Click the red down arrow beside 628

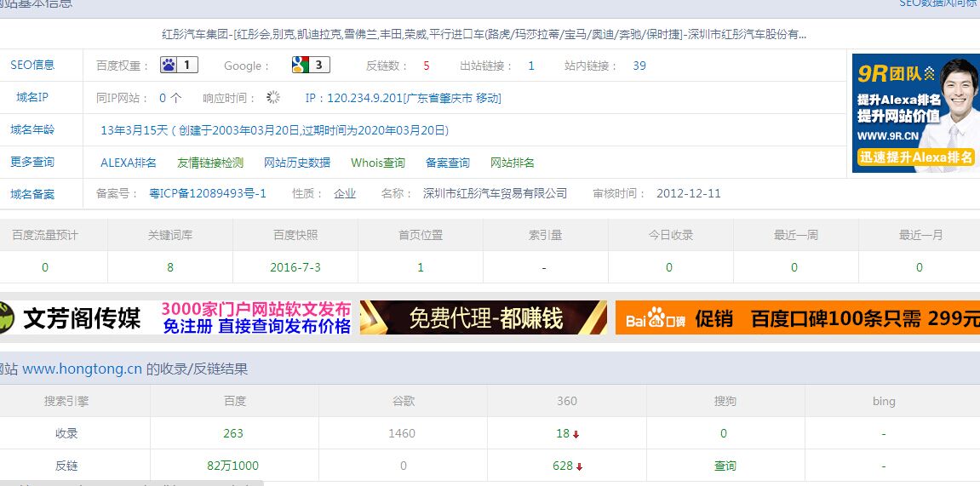(580, 466)
